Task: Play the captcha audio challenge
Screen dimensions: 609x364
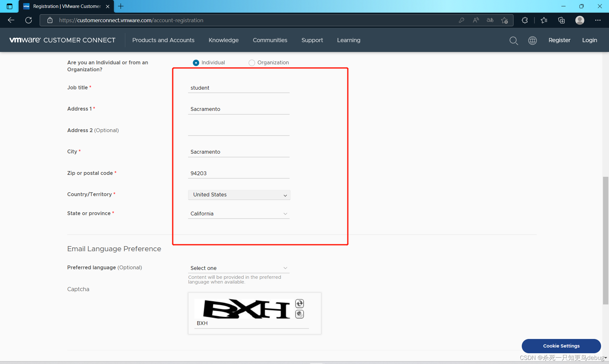Action: click(x=299, y=314)
